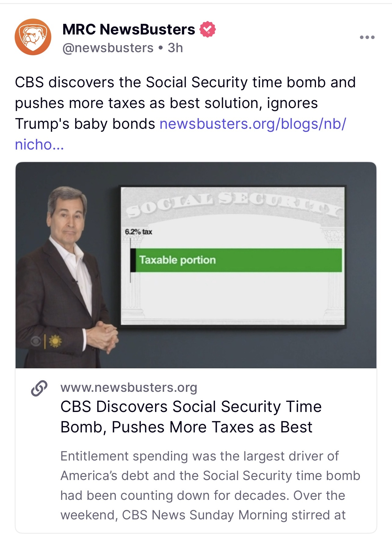Viewport: 392px width, 538px height.
Task: Open the 3h post timestamp
Action: [x=175, y=48]
